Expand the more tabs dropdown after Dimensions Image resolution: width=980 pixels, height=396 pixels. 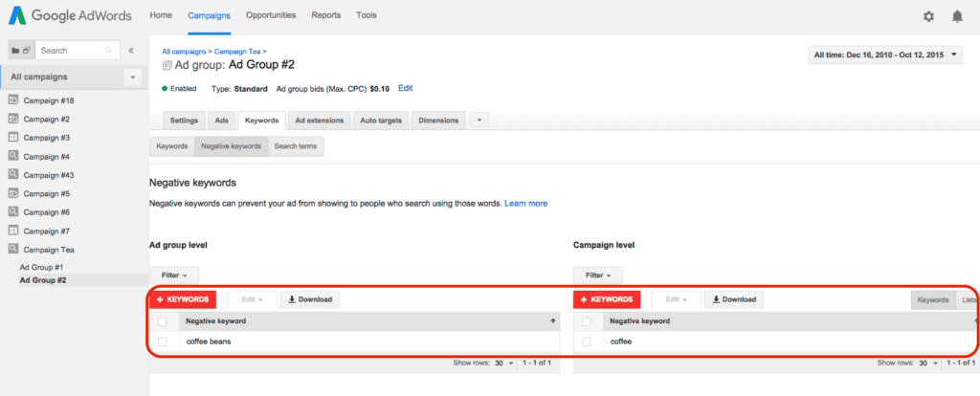[x=479, y=121]
